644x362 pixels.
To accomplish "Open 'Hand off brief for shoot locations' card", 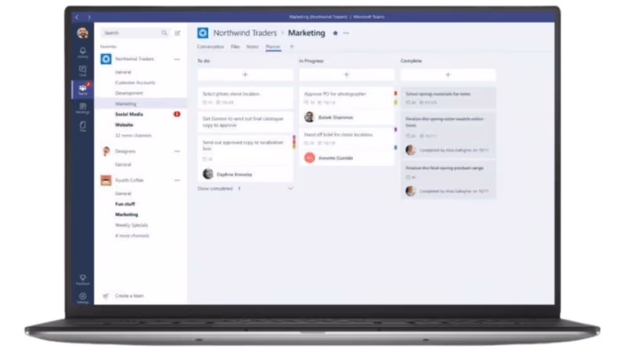I will click(x=347, y=146).
